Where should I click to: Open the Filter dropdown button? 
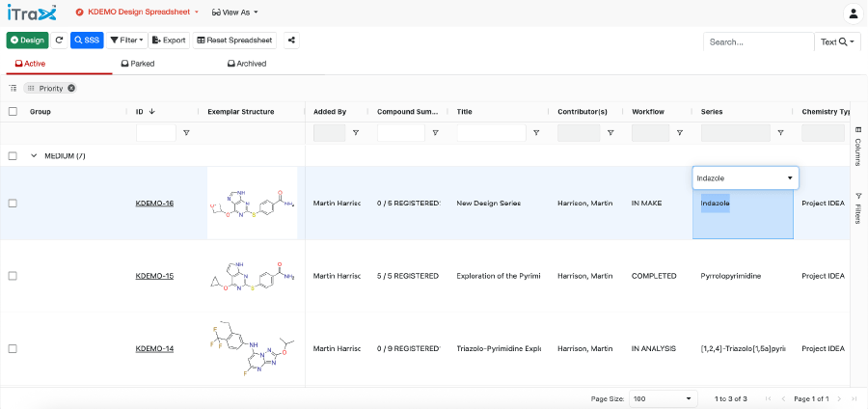(126, 41)
